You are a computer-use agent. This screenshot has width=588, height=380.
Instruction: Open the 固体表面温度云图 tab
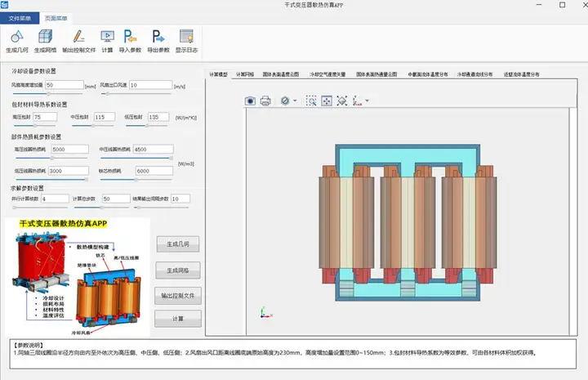pyautogui.click(x=281, y=74)
